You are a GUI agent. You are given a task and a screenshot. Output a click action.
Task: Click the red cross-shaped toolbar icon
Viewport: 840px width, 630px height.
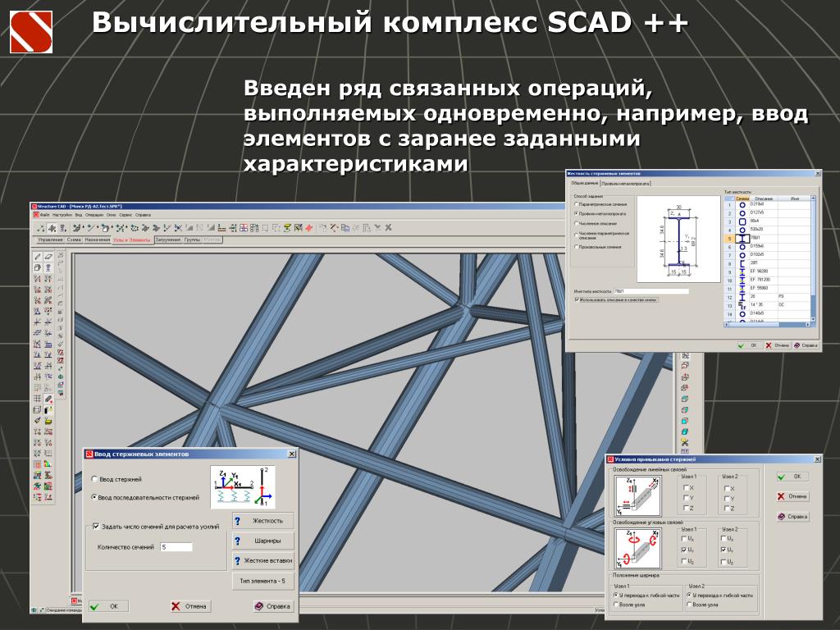(308, 228)
